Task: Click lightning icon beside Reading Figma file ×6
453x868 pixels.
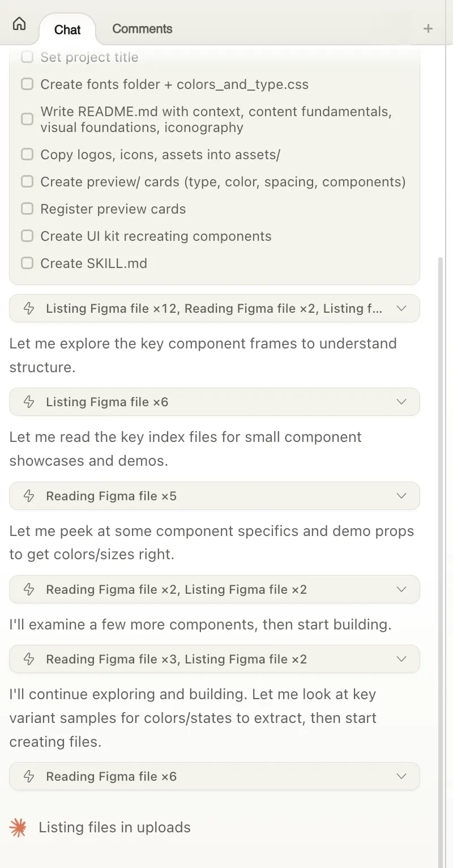Action: [x=28, y=776]
